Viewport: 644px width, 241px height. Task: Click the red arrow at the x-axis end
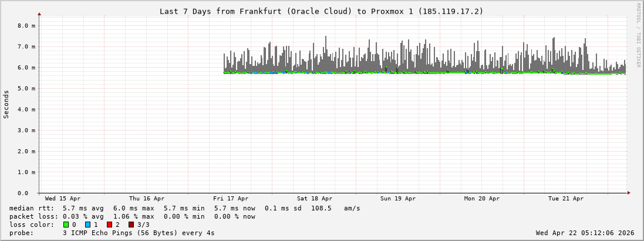point(628,193)
